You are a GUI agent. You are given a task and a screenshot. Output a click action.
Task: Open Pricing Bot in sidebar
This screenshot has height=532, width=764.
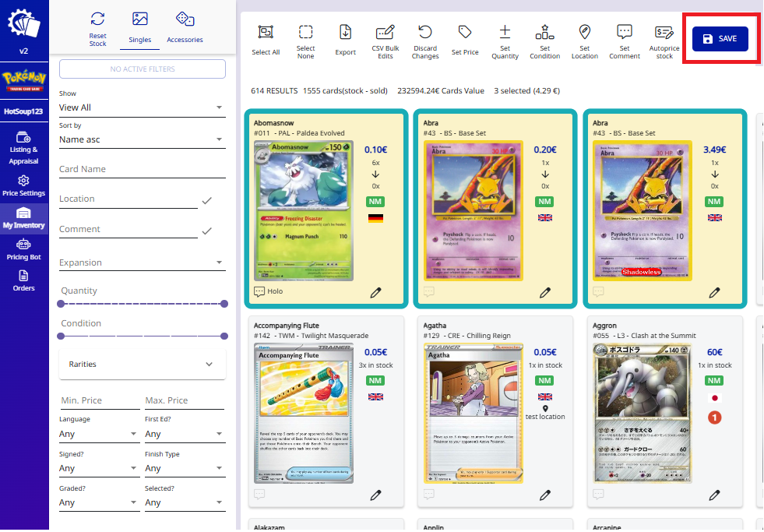tap(24, 250)
